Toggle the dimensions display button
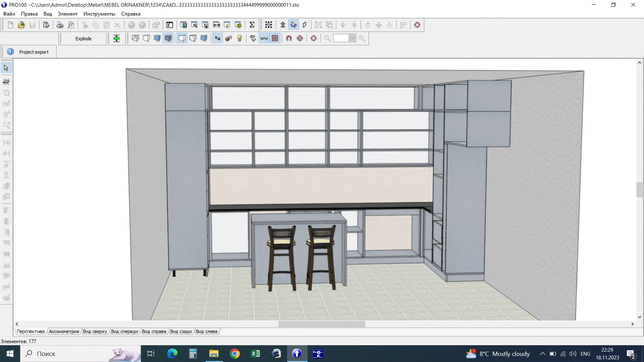This screenshot has height=362, width=644. click(264, 38)
